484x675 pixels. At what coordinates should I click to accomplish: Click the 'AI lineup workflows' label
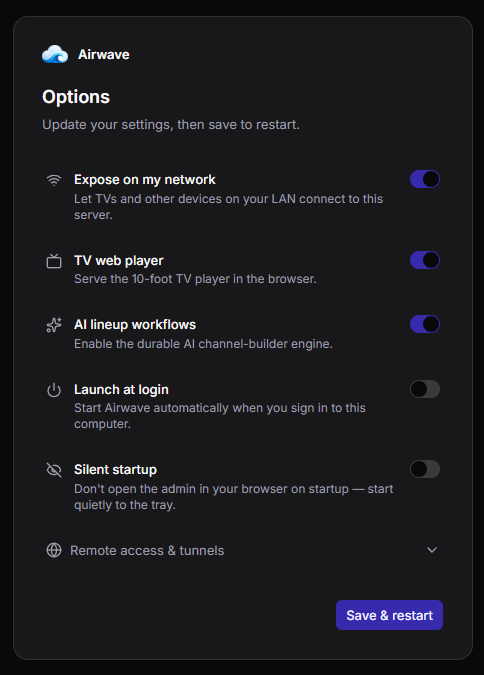[135, 325]
